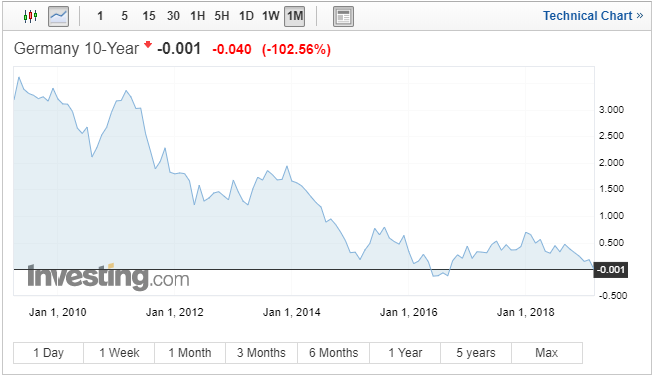Click the red down arrow beside Germany 10-Year

pos(148,44)
